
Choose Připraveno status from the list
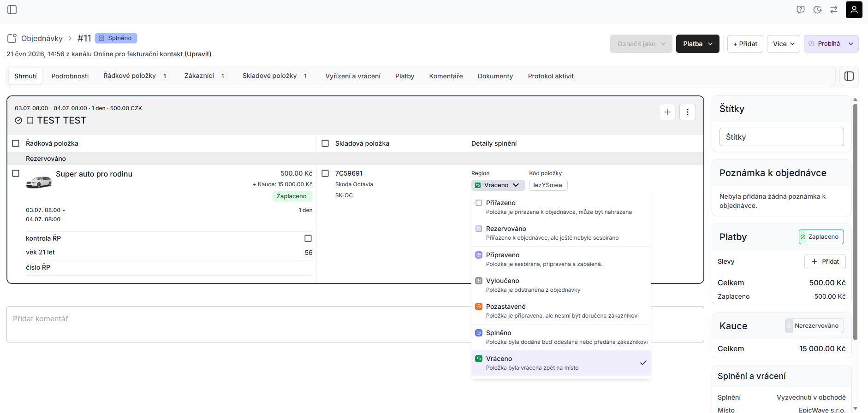click(561, 259)
